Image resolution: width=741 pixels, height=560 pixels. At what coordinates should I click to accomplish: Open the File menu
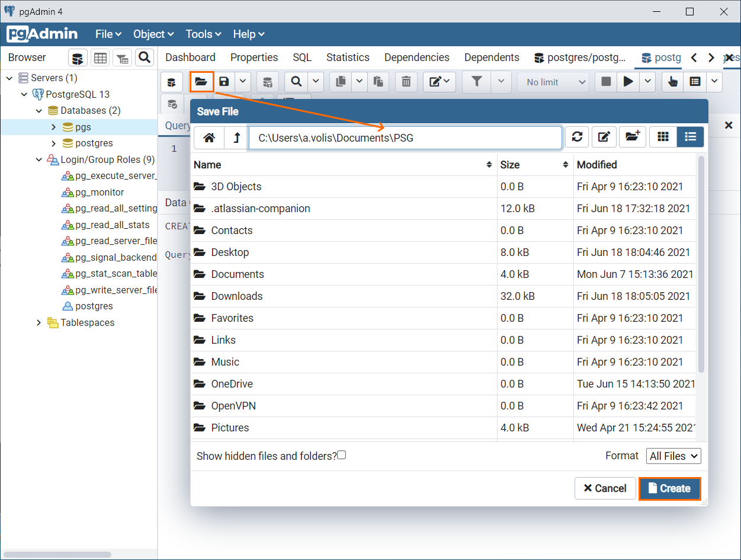tap(108, 34)
